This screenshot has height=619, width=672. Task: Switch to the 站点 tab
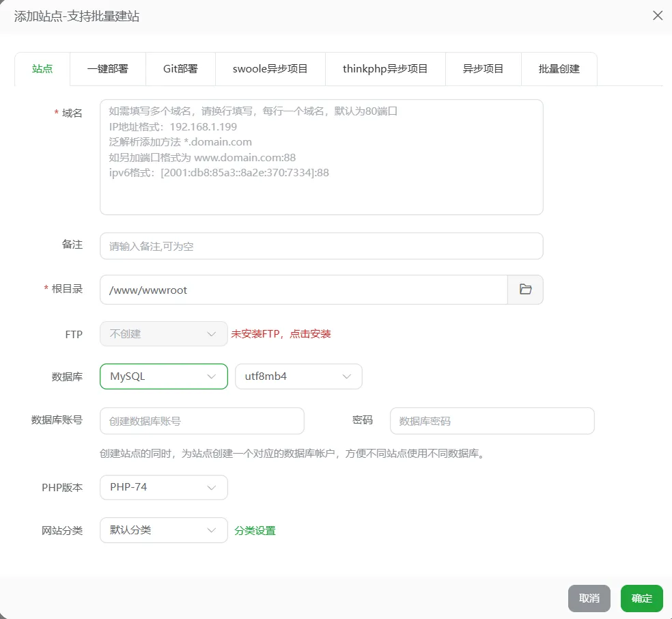tap(42, 69)
